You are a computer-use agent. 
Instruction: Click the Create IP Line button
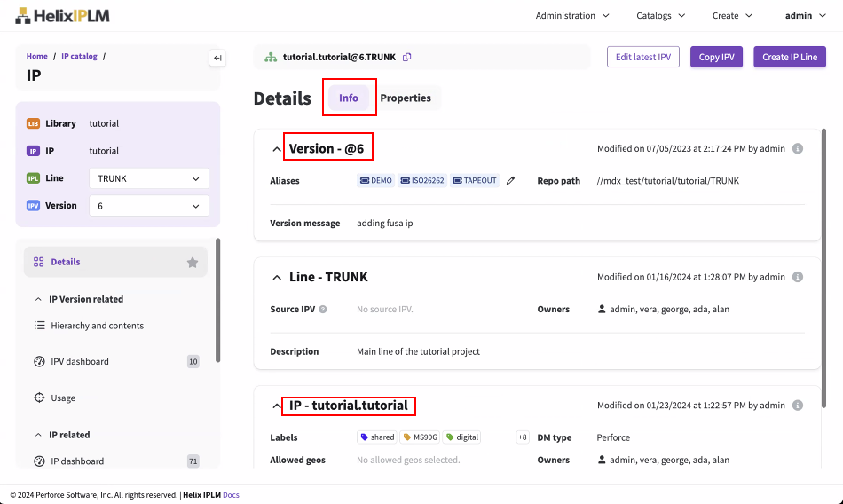790,58
